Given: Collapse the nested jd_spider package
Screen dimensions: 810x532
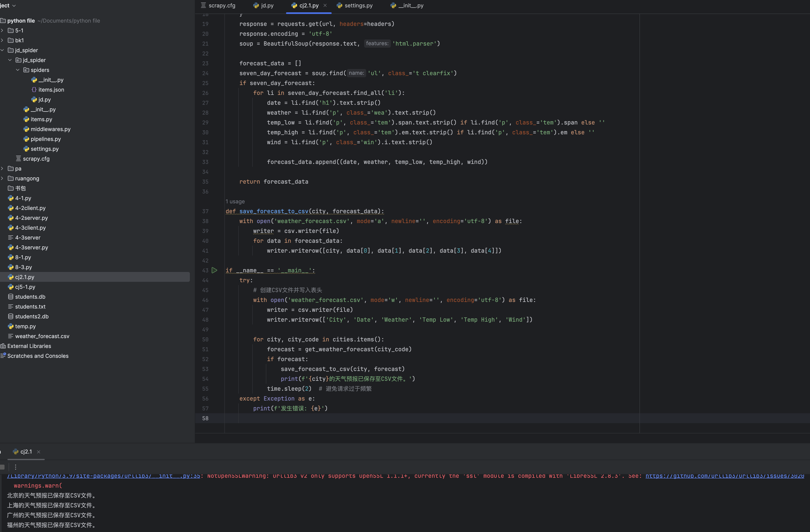Looking at the screenshot, I should (x=10, y=60).
